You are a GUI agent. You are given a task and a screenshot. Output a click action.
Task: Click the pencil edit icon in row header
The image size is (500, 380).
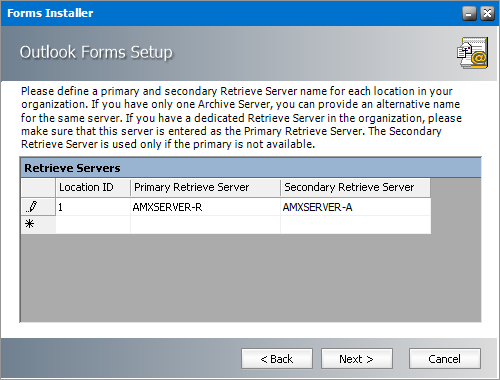click(x=32, y=207)
